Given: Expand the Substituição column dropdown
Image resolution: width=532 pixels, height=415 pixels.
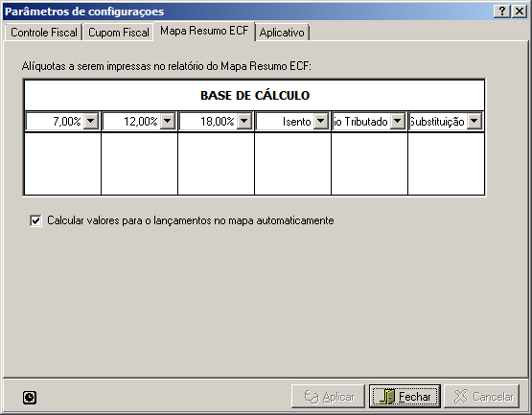Looking at the screenshot, I should pyautogui.click(x=474, y=121).
